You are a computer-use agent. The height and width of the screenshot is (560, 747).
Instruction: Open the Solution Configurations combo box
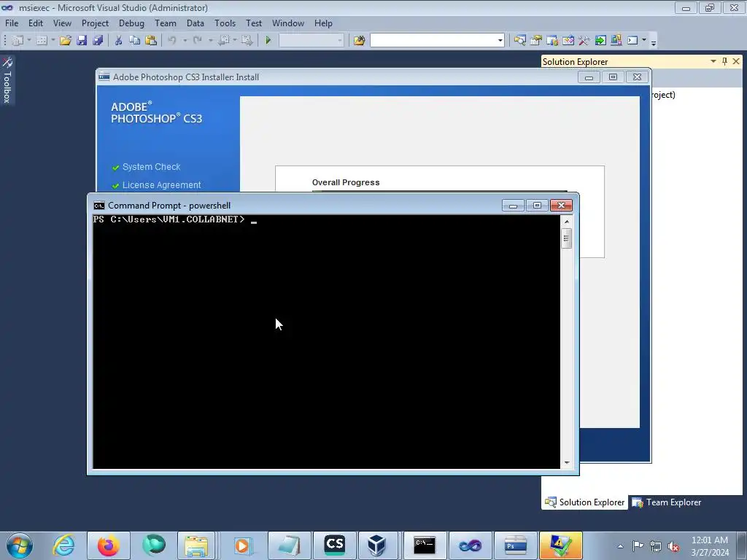click(x=311, y=41)
